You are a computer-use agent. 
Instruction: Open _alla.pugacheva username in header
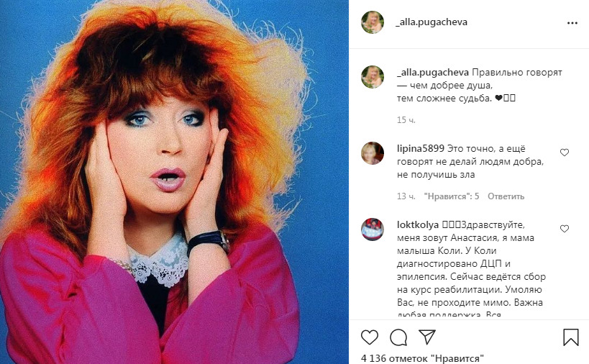pyautogui.click(x=432, y=22)
